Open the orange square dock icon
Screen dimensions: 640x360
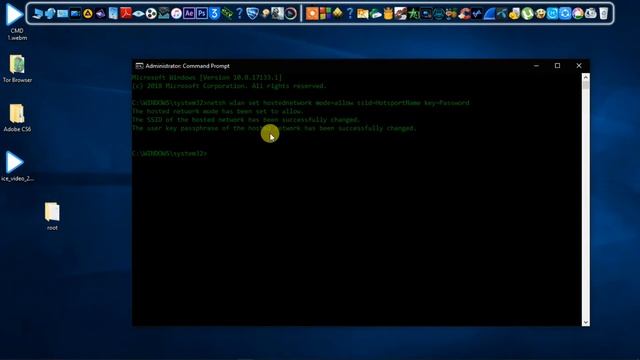pos(312,13)
